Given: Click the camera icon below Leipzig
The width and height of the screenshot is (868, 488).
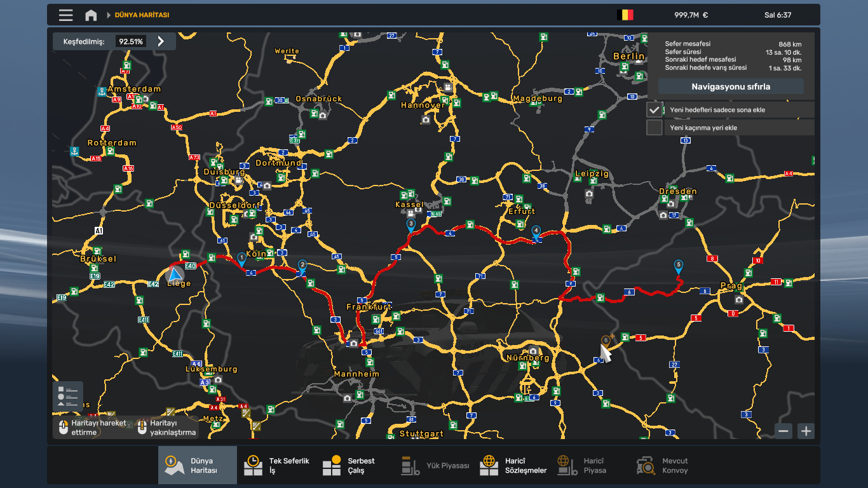Looking at the screenshot, I should (589, 193).
